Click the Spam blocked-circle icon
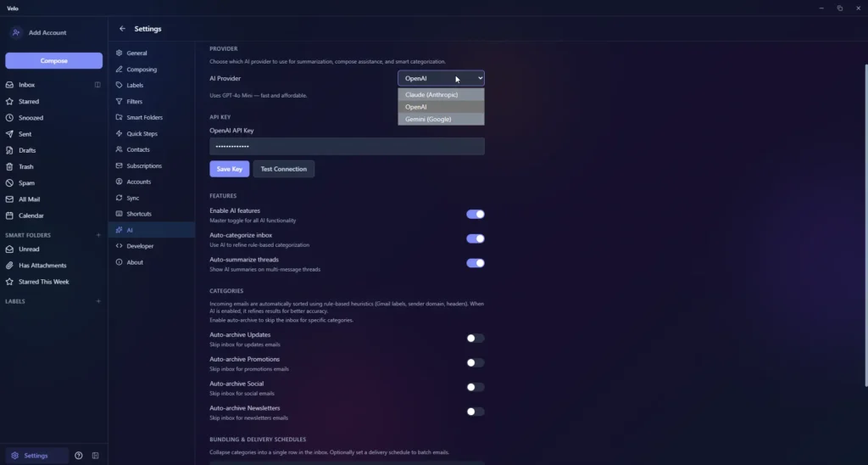The image size is (868, 465). click(9, 183)
